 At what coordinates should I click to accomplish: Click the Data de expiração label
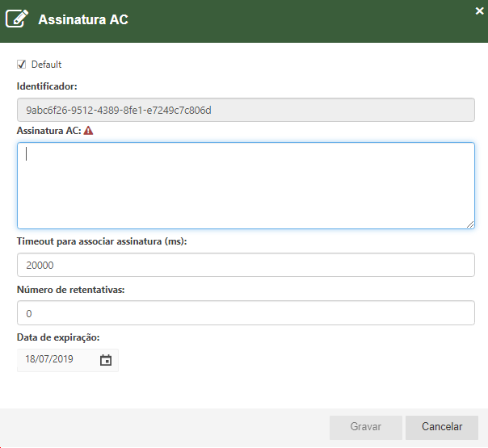pyautogui.click(x=58, y=337)
